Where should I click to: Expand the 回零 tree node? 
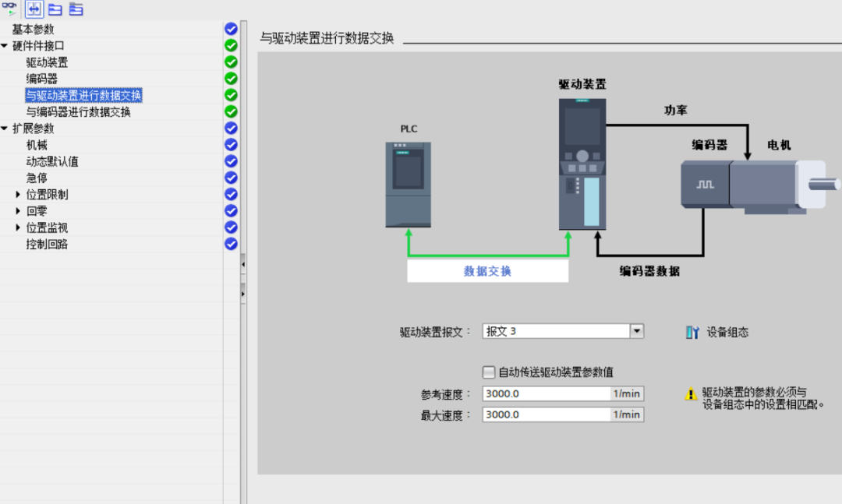[19, 211]
